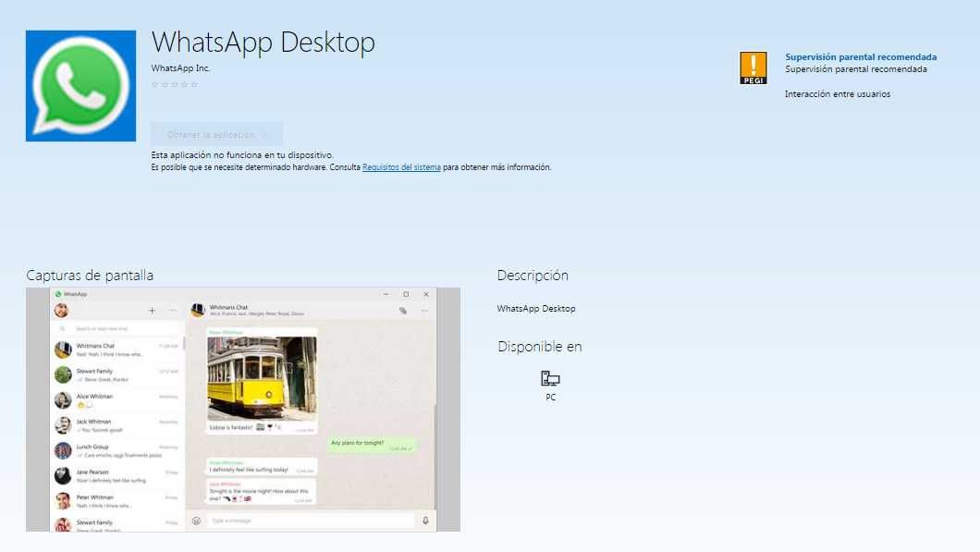
Task: Open the Requisitos del sistema link
Action: pos(401,167)
